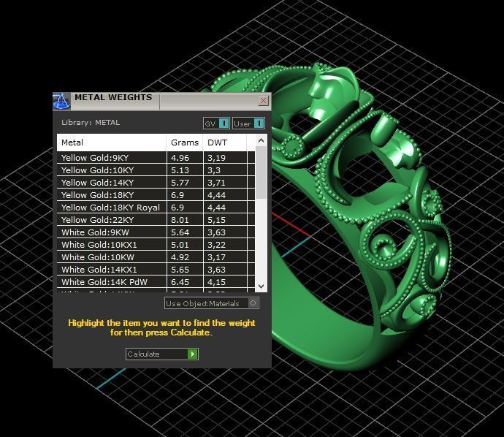Click the 3,71 DWT value
504x437 pixels.
click(216, 183)
